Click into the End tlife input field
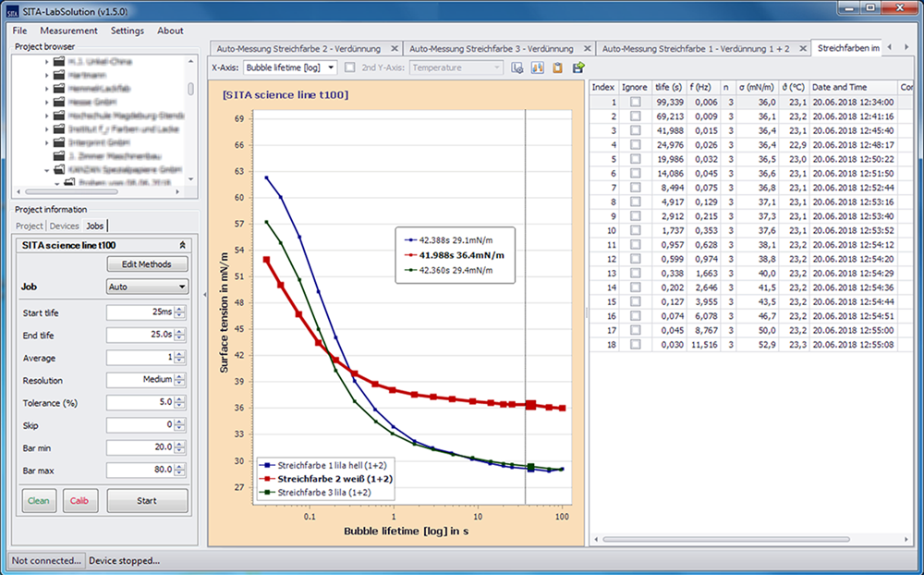Screen dimensions: 924x575 140,336
